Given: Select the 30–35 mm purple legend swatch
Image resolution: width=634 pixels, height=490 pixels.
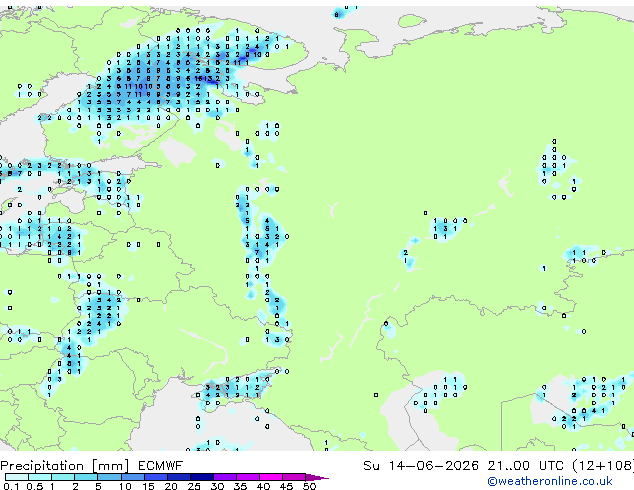Looking at the screenshot, I should click(225, 477).
